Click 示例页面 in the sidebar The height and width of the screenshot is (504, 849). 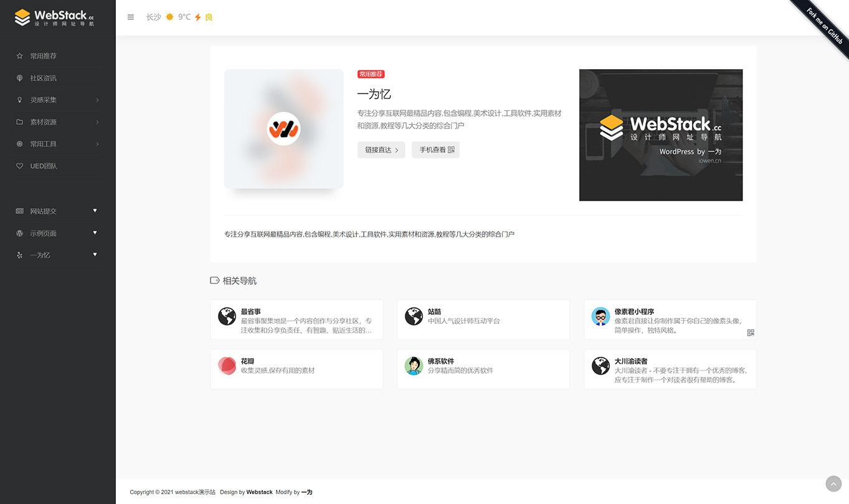(x=44, y=233)
